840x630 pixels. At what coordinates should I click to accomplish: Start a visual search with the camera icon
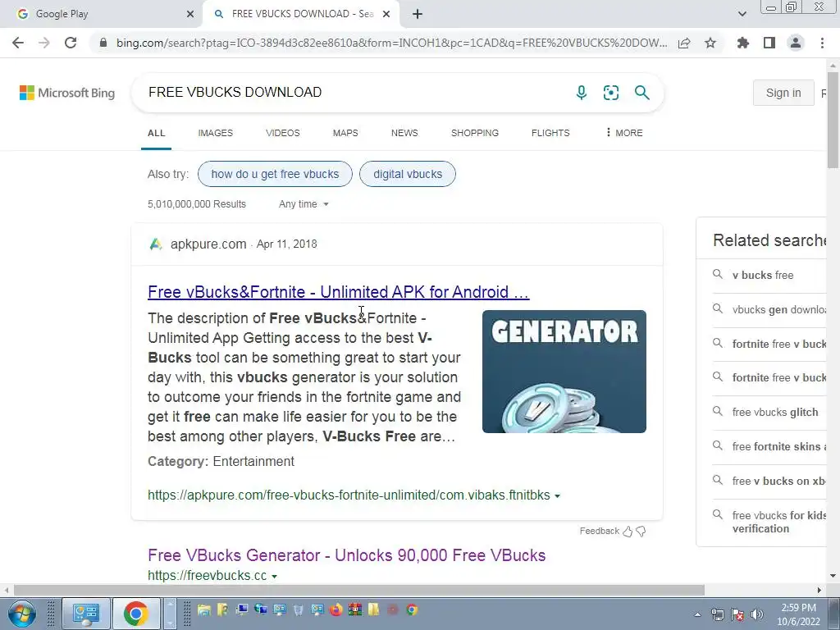610,93
